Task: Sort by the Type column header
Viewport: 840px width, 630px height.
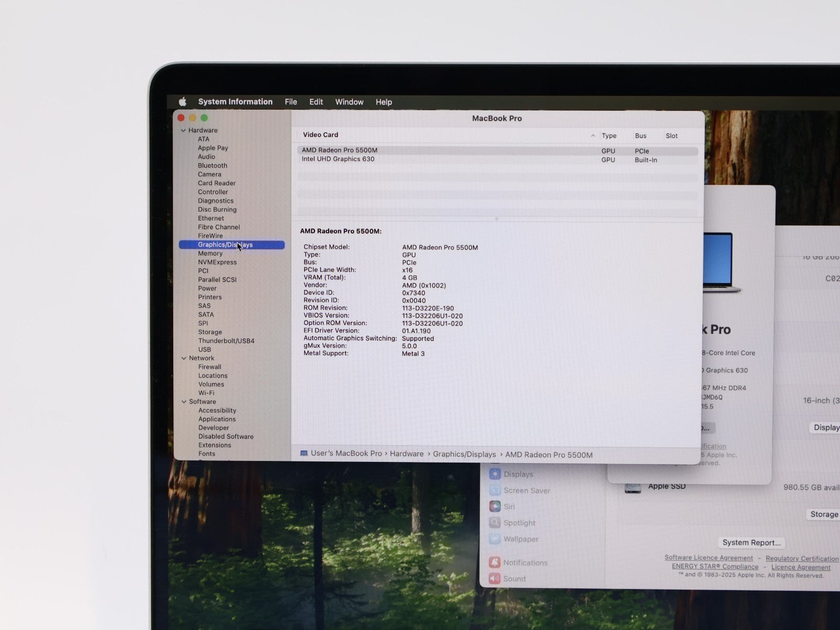Action: pyautogui.click(x=609, y=135)
